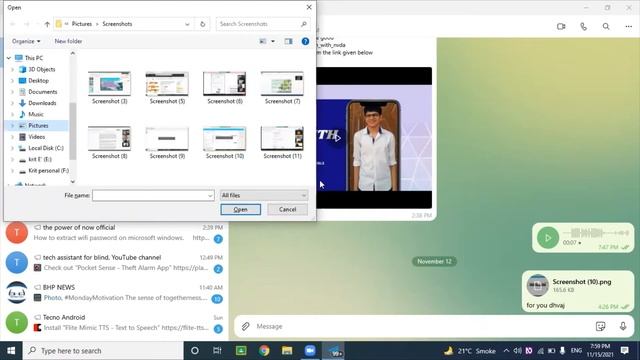Screen dimensions: 640x360
Task: Open Chrome from the taskbar
Action: point(264,351)
